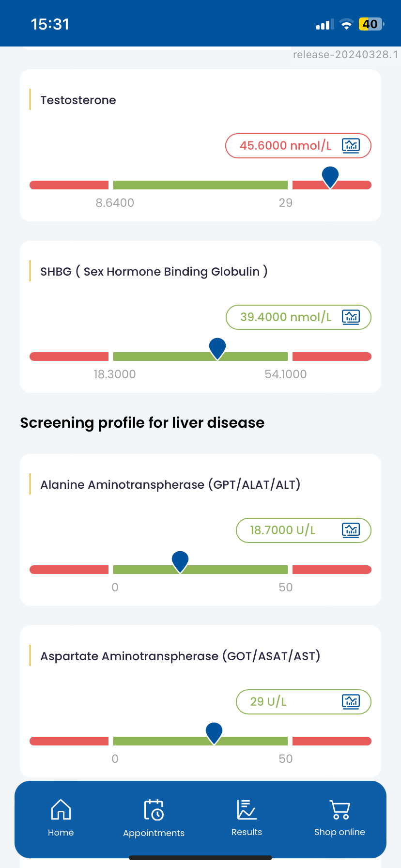Open the SHBG Sex Hormone Binding Globulin title

tap(154, 272)
